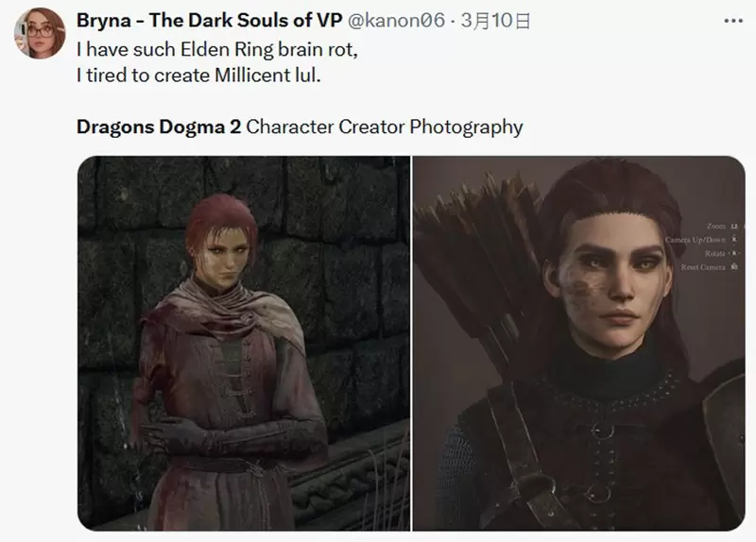This screenshot has height=542, width=756.
Task: Click the stick icon beside Camera Up/Down
Action: coord(734,240)
